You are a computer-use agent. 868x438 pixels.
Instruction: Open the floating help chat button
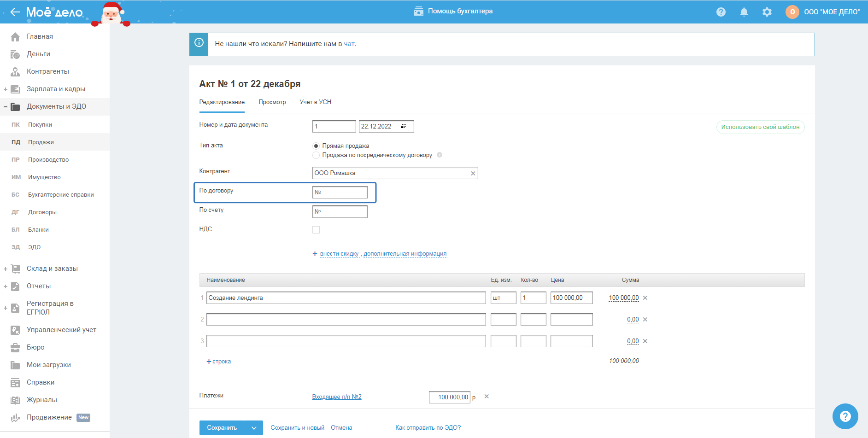[x=845, y=416]
